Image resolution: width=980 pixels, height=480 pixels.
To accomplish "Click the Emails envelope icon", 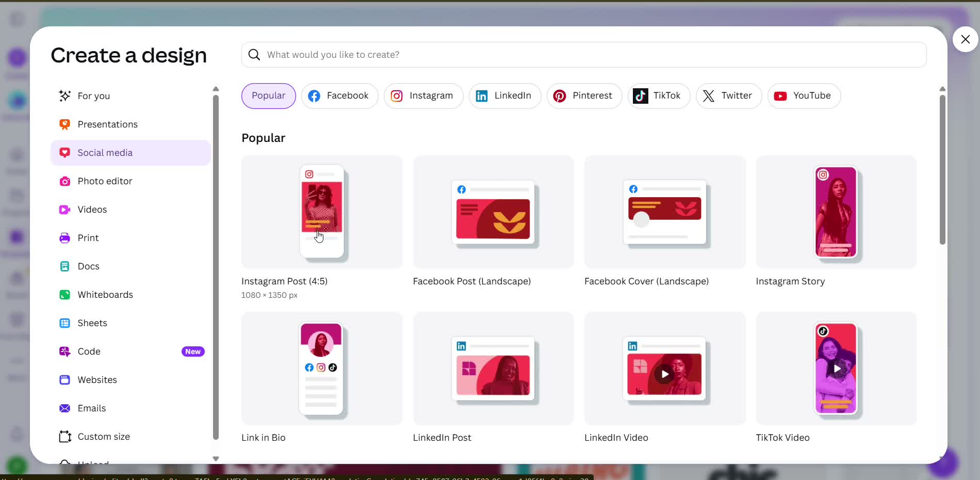I will tap(64, 408).
